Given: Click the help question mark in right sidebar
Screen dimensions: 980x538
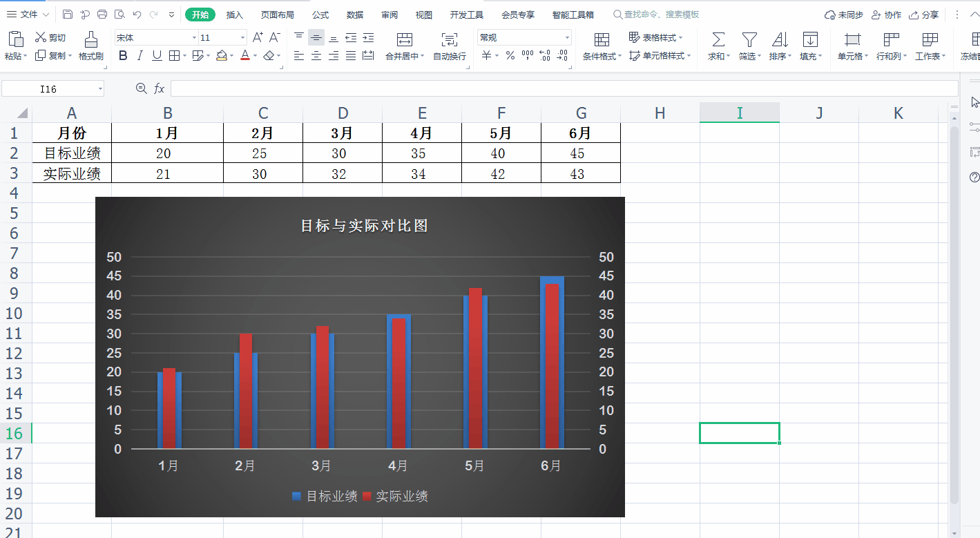Looking at the screenshot, I should point(974,177).
